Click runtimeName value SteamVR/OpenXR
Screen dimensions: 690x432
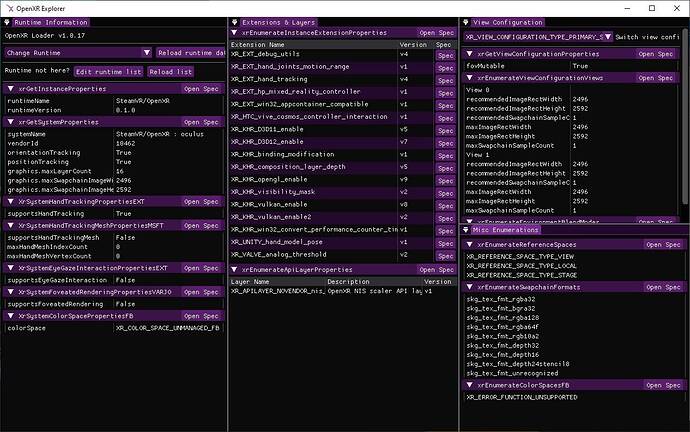(143, 101)
